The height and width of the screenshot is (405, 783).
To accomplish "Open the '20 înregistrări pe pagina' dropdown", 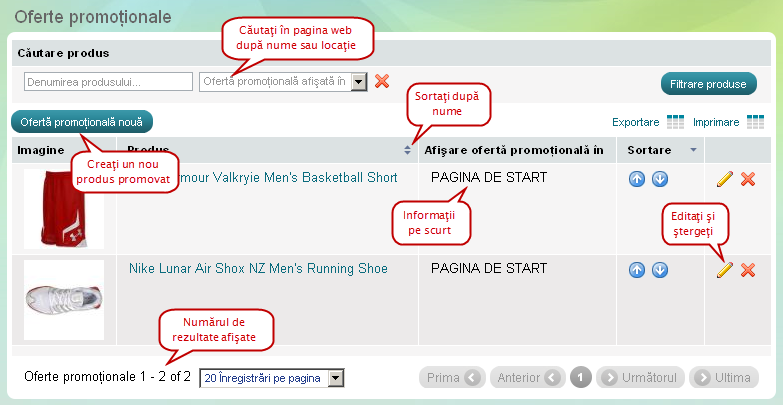I will [335, 378].
